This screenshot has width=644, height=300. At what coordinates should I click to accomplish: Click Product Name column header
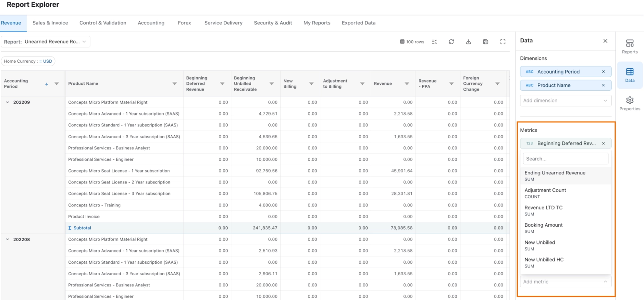83,83
